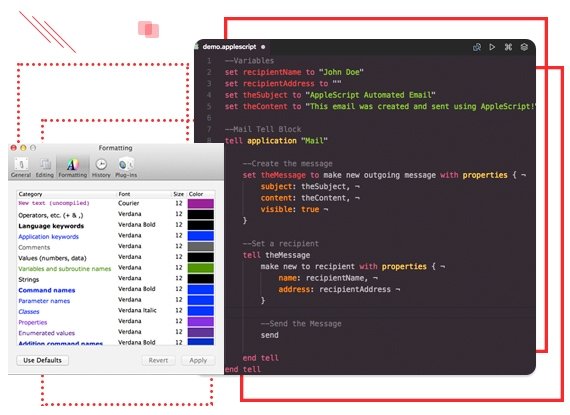Select the Language keywords row

pos(116,225)
